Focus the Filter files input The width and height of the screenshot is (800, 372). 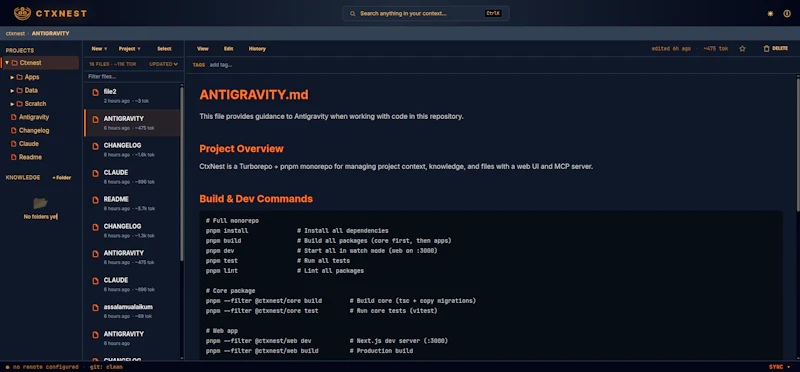click(132, 77)
